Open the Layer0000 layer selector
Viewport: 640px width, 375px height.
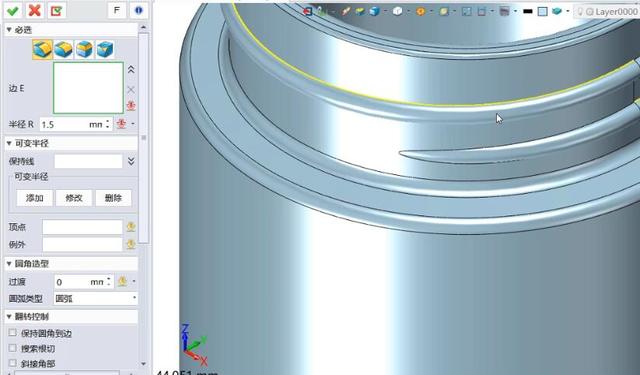[x=607, y=12]
